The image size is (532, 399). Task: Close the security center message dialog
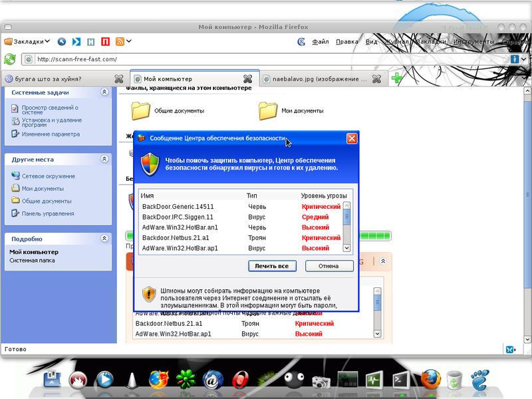pos(352,138)
